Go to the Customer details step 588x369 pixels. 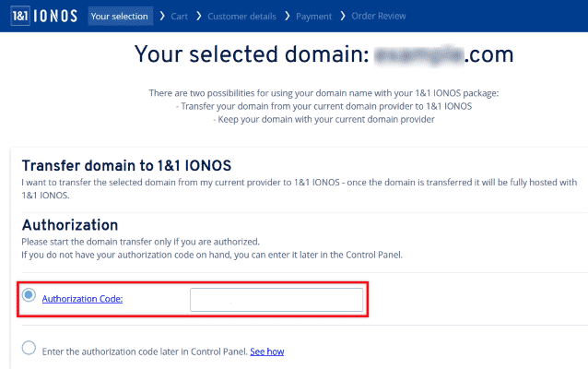[241, 17]
